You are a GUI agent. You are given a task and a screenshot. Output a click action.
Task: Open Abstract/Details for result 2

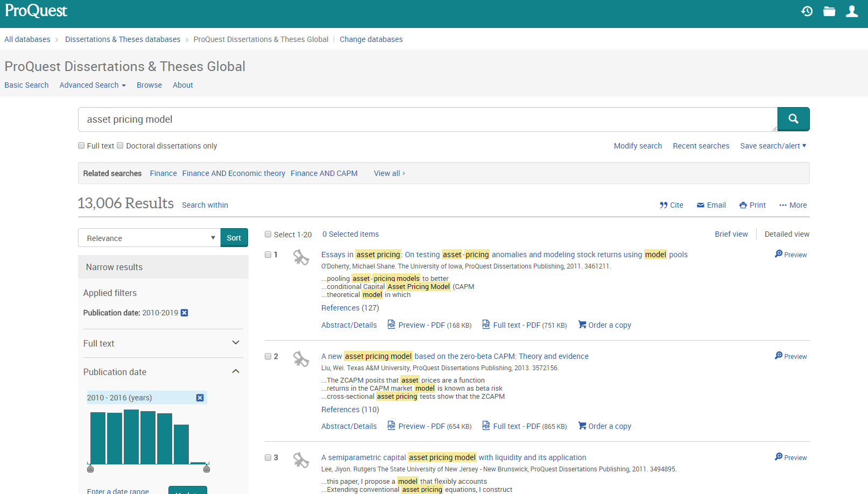349,426
